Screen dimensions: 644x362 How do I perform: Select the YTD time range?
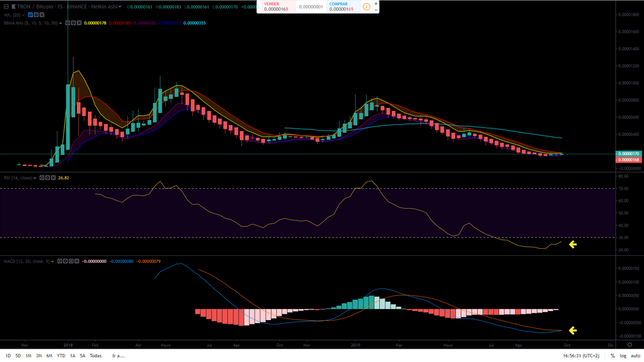61,356
